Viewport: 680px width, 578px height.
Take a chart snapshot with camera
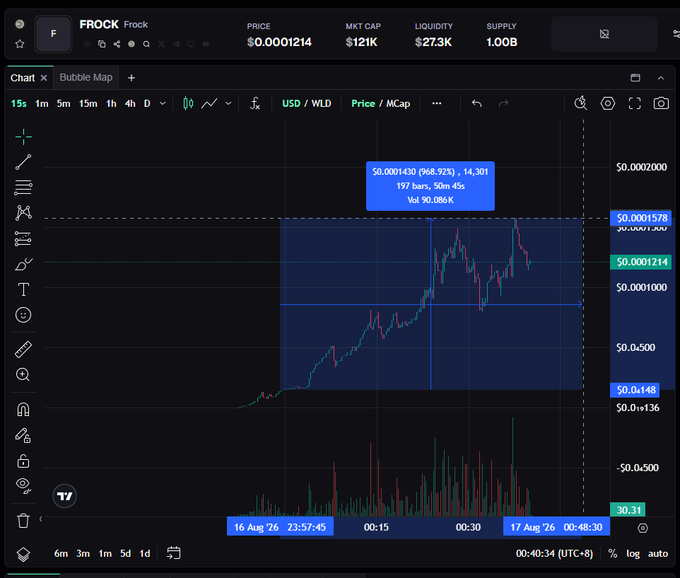pyautogui.click(x=661, y=103)
